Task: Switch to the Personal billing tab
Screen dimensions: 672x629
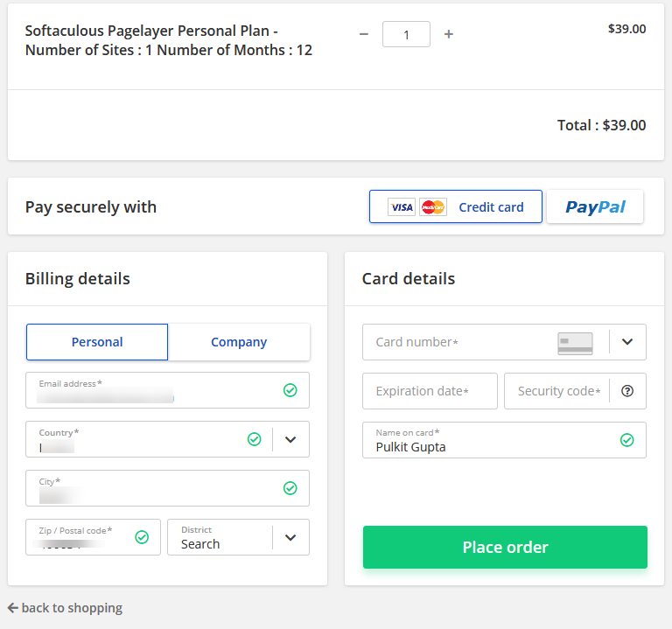Action: coord(97,342)
